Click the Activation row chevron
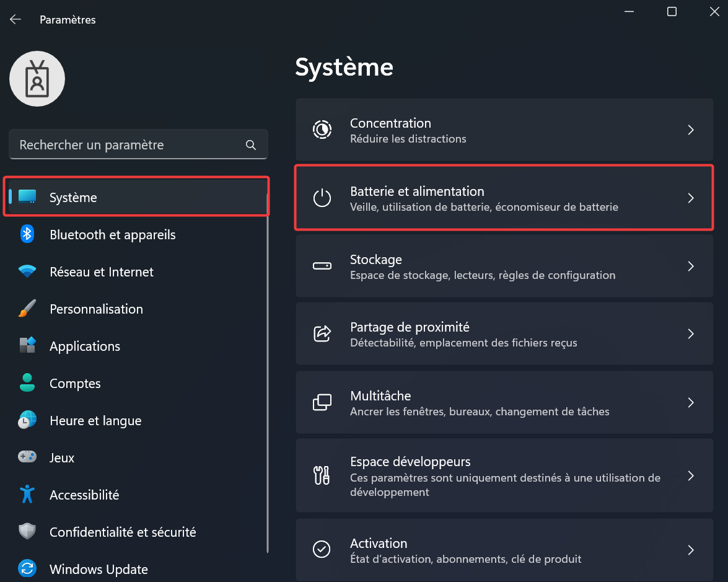Screen dimensions: 728x582 (691, 550)
